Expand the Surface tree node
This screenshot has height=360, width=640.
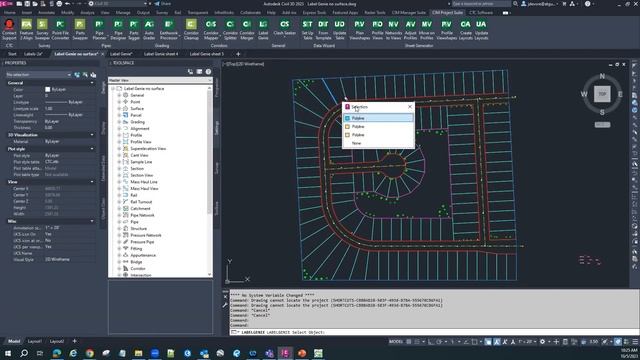119,109
